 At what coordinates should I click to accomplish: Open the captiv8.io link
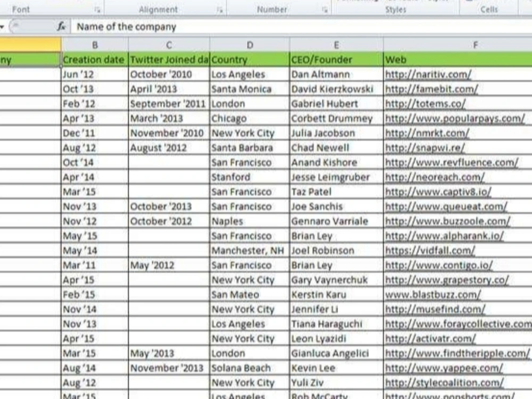(438, 192)
